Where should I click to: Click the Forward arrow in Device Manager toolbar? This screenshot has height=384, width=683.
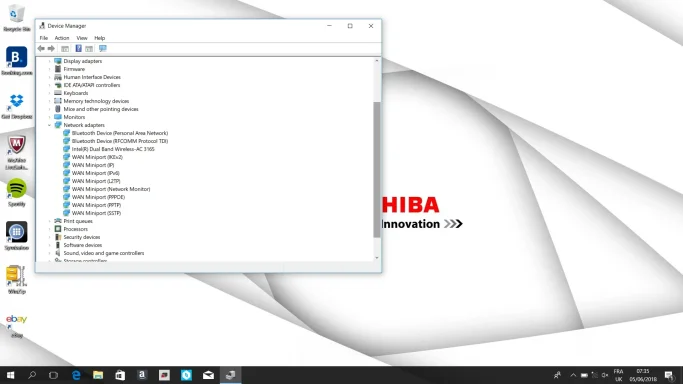[51, 48]
